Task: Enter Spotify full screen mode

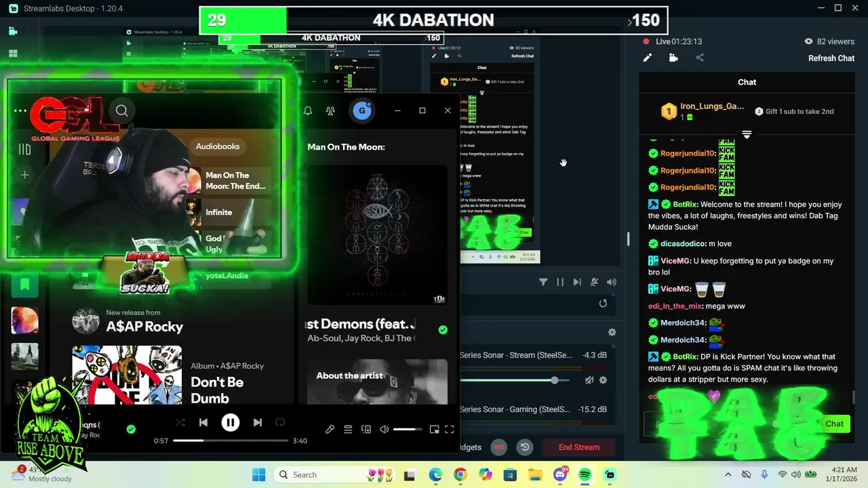Action: 450,429
